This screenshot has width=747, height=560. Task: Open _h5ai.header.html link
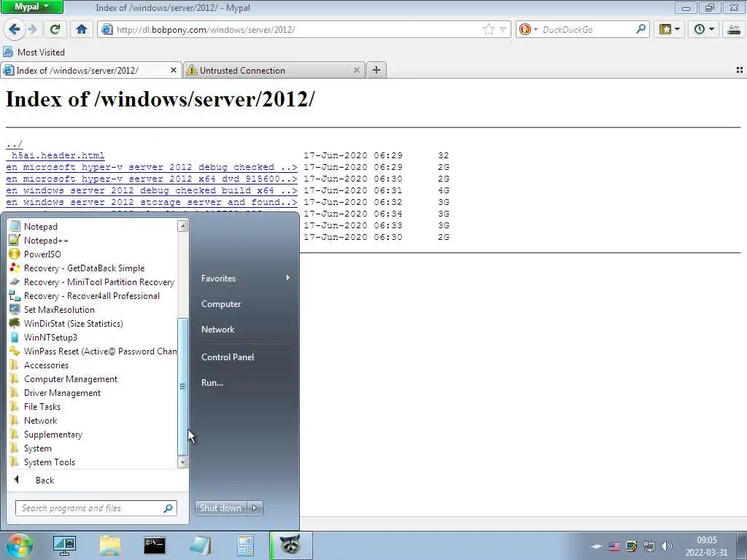coord(55,155)
